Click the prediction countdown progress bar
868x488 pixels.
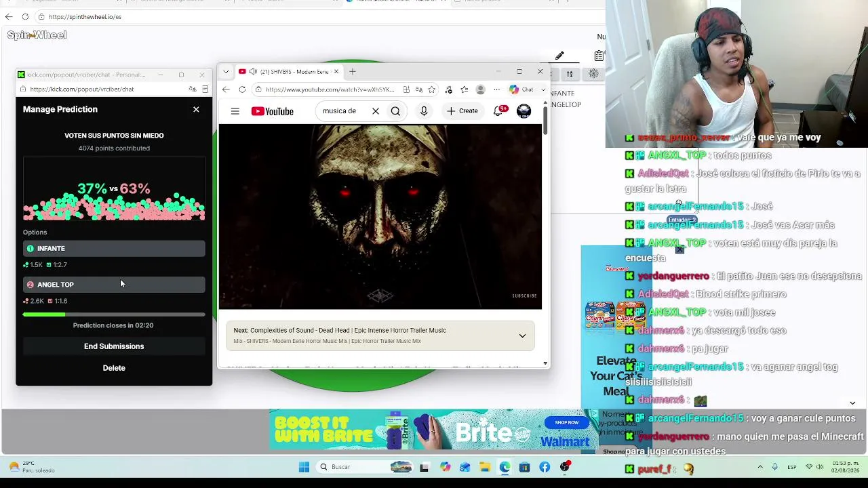[x=114, y=314]
